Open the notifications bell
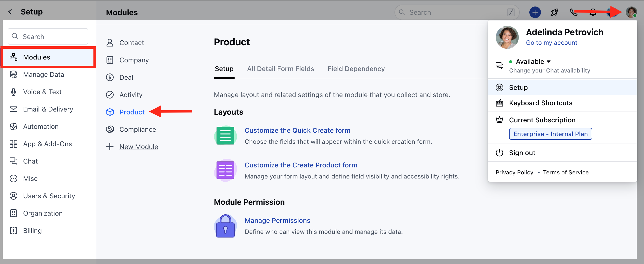The height and width of the screenshot is (264, 644). click(x=593, y=12)
